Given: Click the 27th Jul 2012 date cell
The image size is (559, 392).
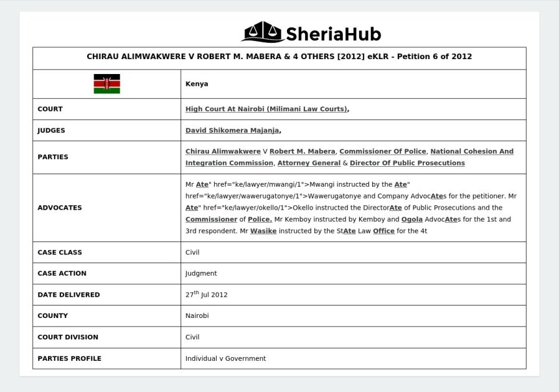Looking at the screenshot, I should tap(205, 294).
